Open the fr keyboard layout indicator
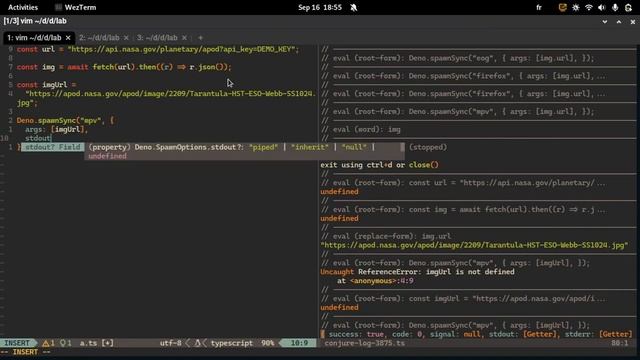 539,7
